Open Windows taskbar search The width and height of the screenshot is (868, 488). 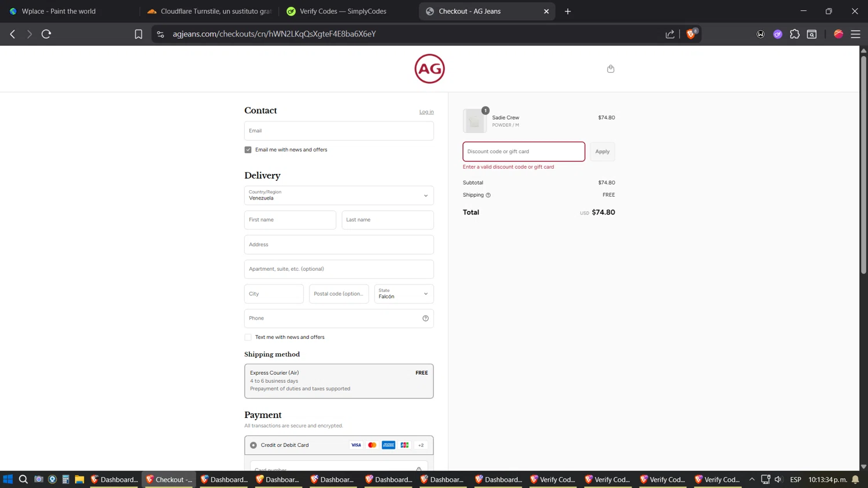point(23,479)
